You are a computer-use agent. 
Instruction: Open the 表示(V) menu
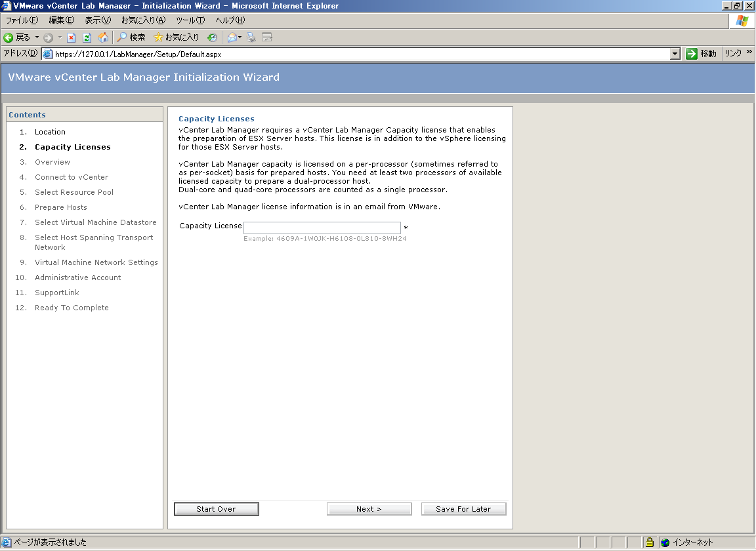(x=98, y=20)
